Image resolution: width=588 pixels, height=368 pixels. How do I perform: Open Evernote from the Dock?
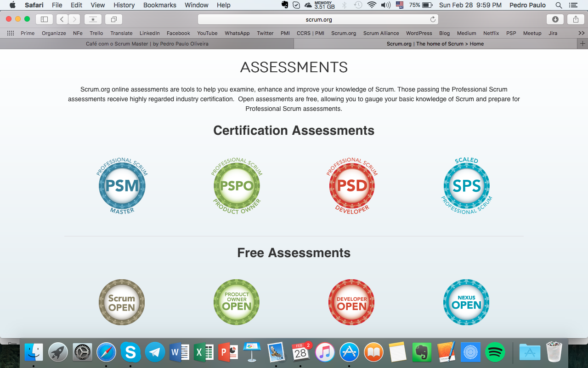(x=422, y=352)
